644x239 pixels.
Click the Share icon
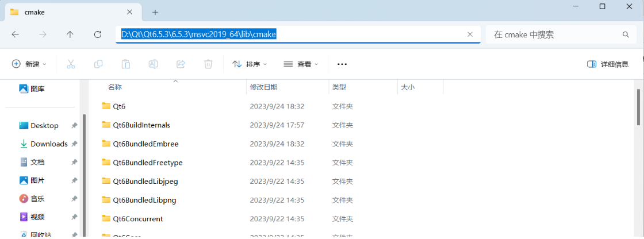(x=181, y=64)
